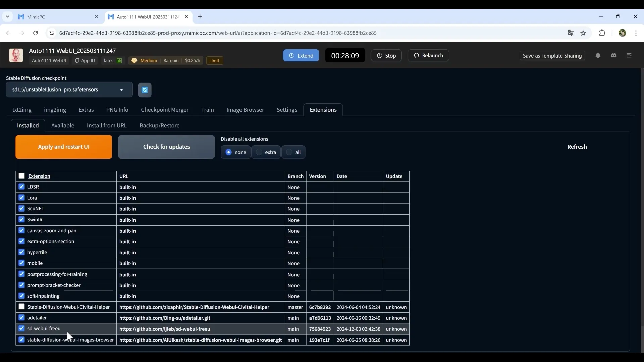The width and height of the screenshot is (644, 362).
Task: Click the notification bell icon
Action: click(598, 56)
